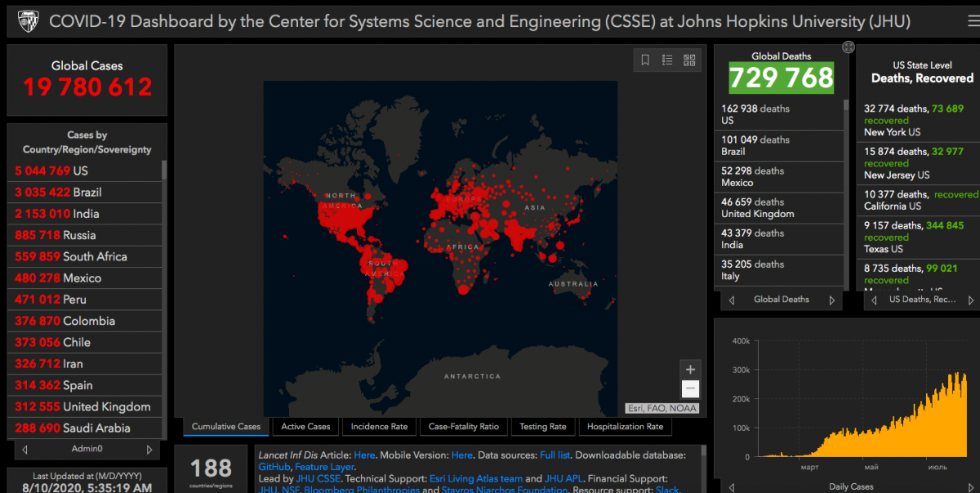
Task: Follow the JHU APL link
Action: [x=564, y=478]
